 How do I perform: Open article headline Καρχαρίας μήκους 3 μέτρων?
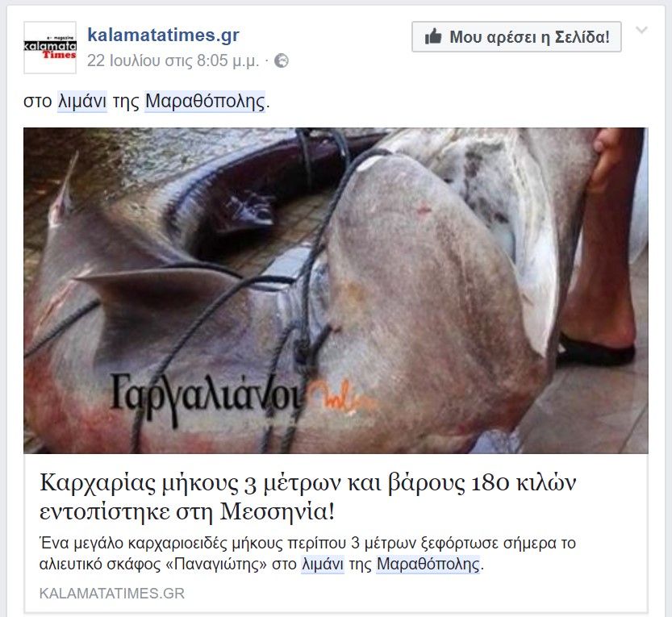coord(307,497)
